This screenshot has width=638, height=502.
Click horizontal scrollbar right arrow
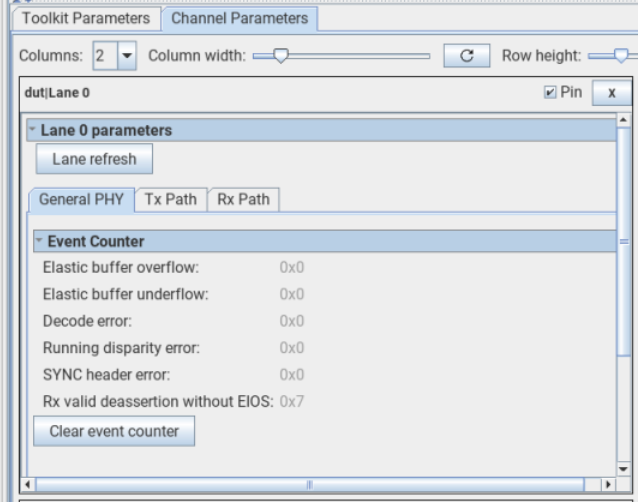tap(609, 484)
